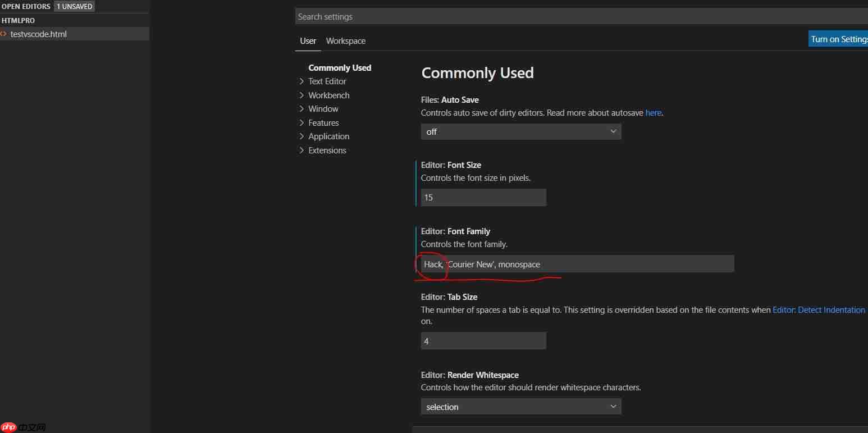Click the HTMLPRO folder header
Screen dimensions: 868x433
[19, 20]
